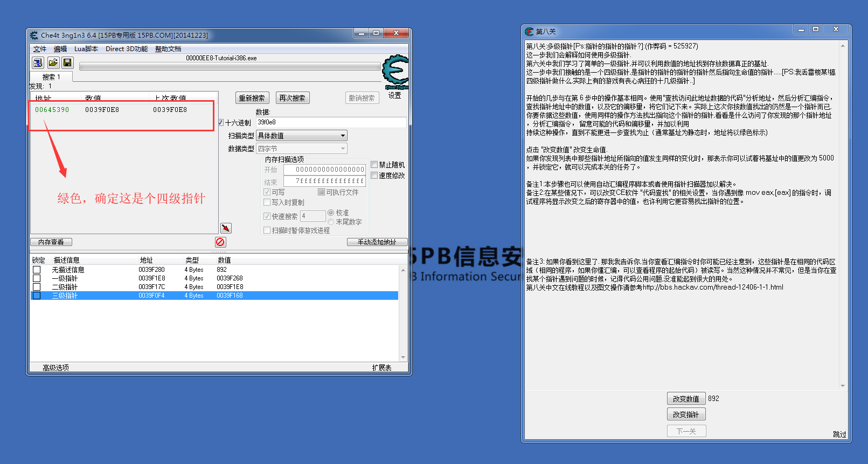
Task: Open the Lua脚本 menu
Action: click(86, 49)
